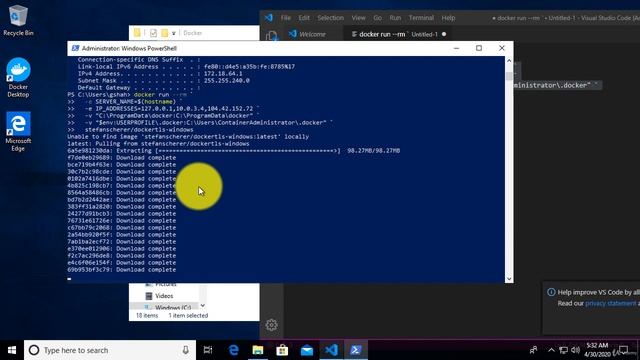Show hidden system tray icons chevron

point(551,350)
